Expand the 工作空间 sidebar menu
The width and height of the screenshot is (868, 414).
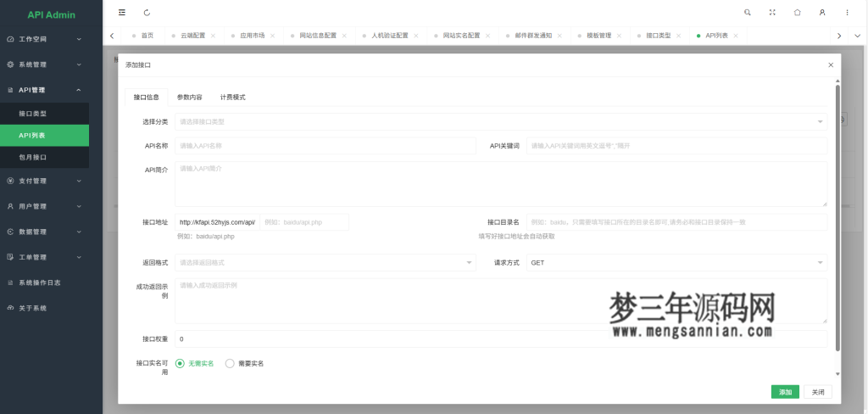[x=44, y=39]
